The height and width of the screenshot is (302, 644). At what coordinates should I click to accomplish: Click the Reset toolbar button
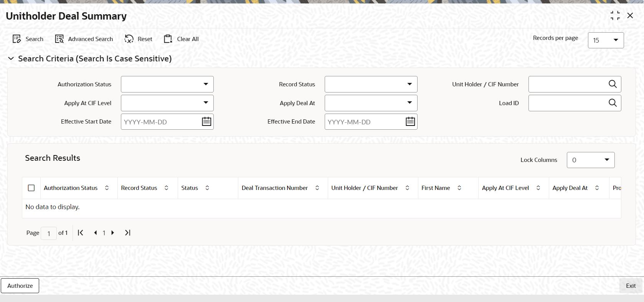point(139,39)
